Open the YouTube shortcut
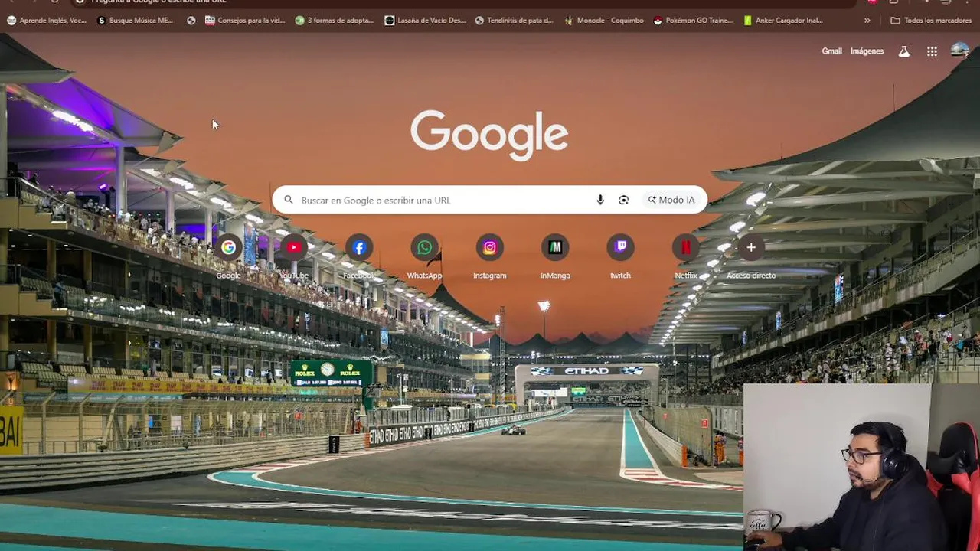The image size is (980, 551). (294, 256)
